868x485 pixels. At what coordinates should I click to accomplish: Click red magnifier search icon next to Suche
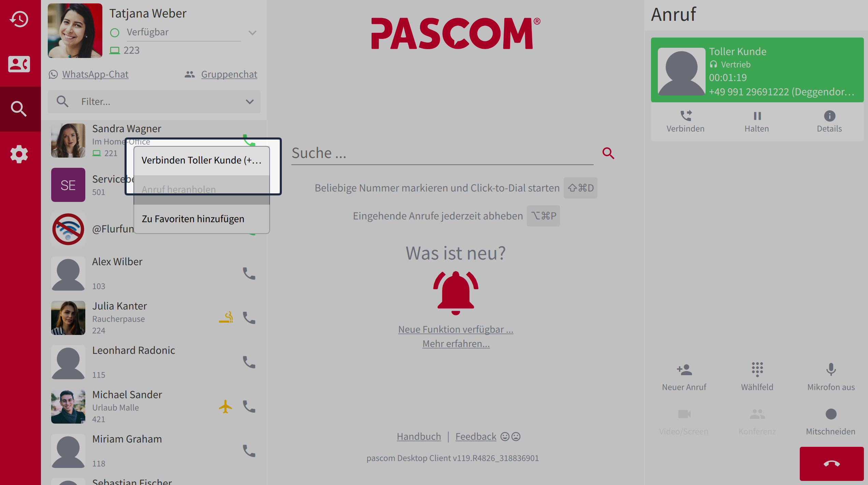[x=608, y=153]
